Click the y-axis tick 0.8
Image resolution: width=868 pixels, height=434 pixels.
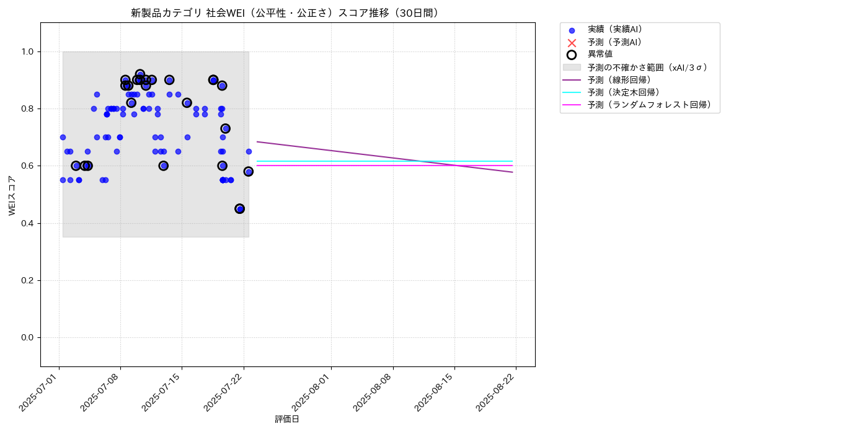28,108
